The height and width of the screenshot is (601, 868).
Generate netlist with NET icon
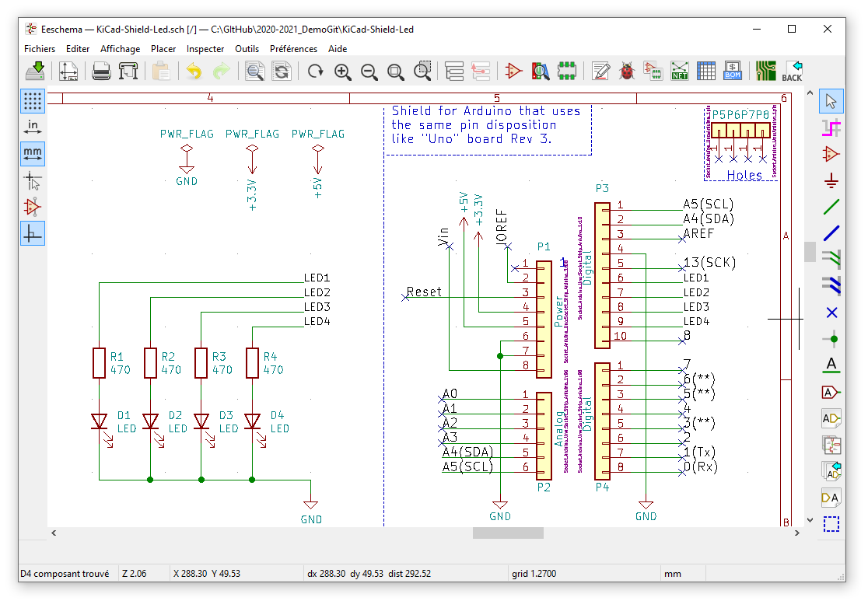[x=679, y=72]
